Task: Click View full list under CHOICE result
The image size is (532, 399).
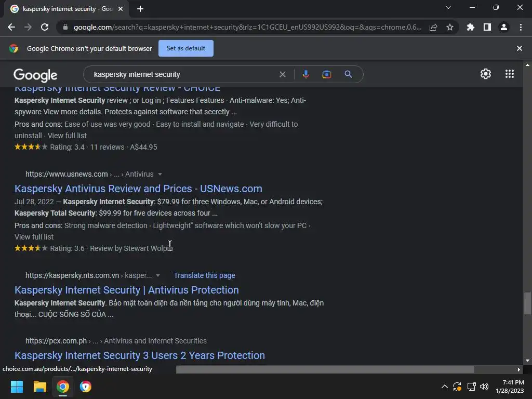Action: (x=67, y=136)
